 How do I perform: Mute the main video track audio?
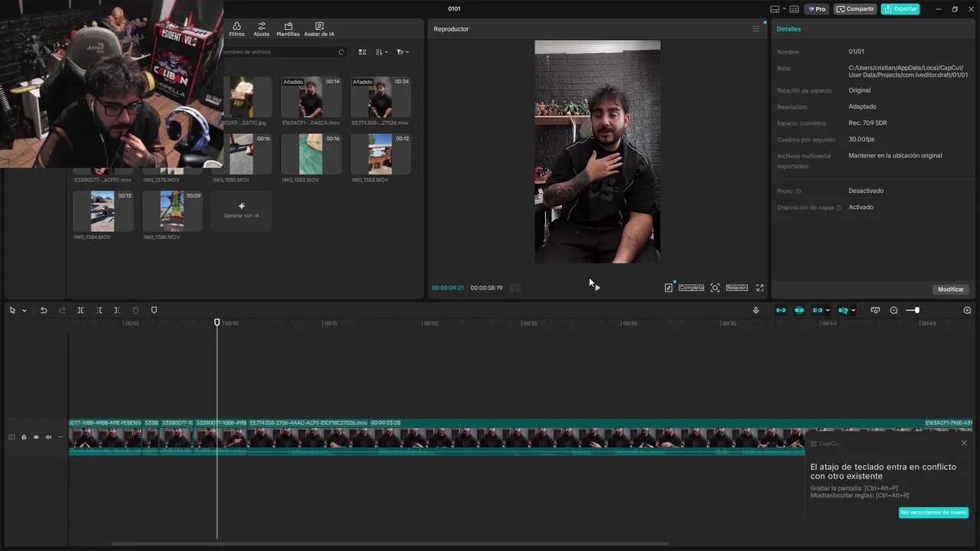pyautogui.click(x=48, y=437)
